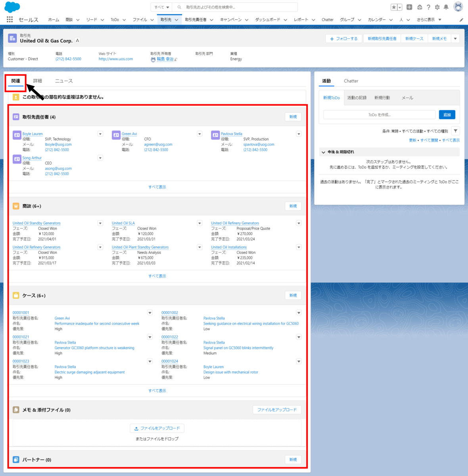Viewport: 468px width, 476px height.
Task: Expand the 取引先 navigation tab chevron
Action: click(176, 20)
